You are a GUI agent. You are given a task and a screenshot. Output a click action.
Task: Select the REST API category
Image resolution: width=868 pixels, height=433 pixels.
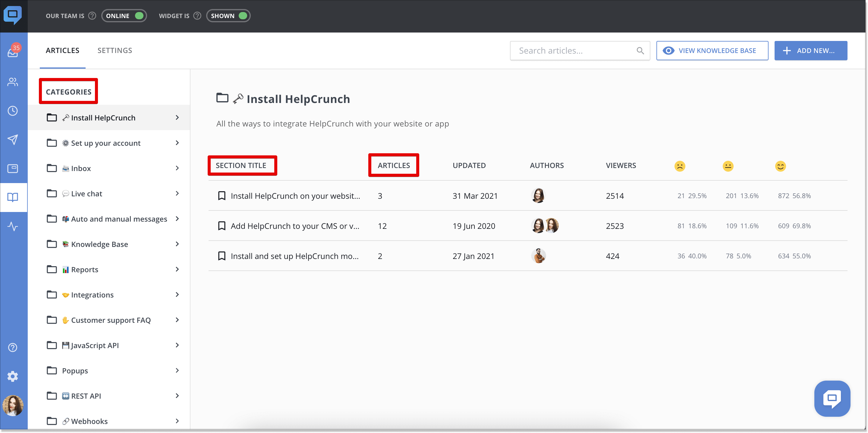coord(109,396)
